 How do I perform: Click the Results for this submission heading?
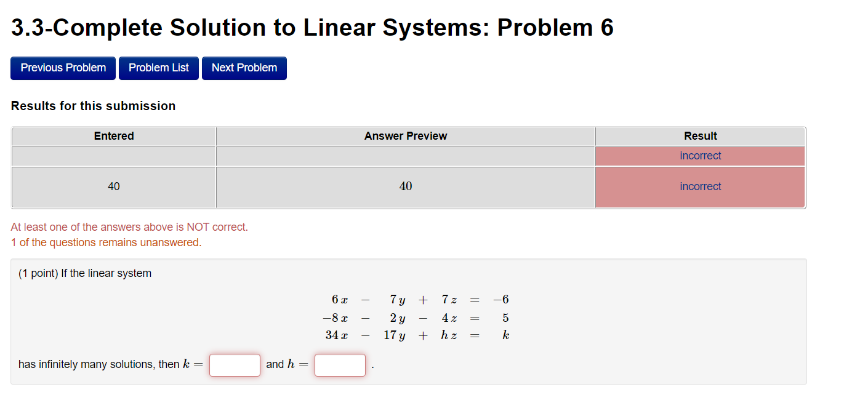pos(92,105)
